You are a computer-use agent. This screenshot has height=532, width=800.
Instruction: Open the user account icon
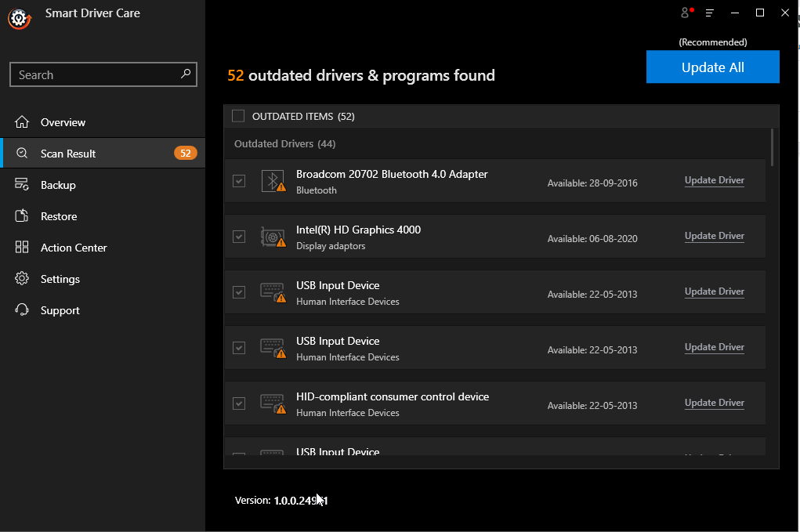[686, 13]
